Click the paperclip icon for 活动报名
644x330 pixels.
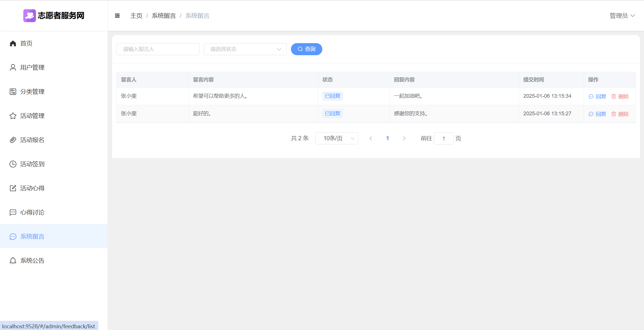13,140
